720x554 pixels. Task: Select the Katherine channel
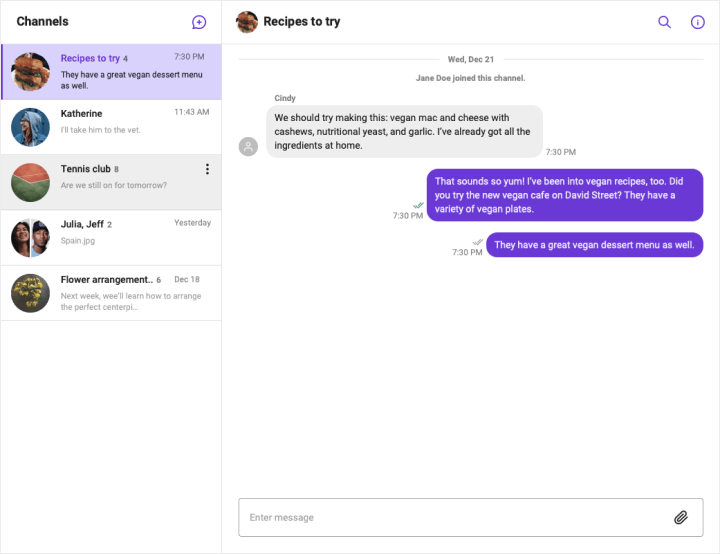point(111,127)
